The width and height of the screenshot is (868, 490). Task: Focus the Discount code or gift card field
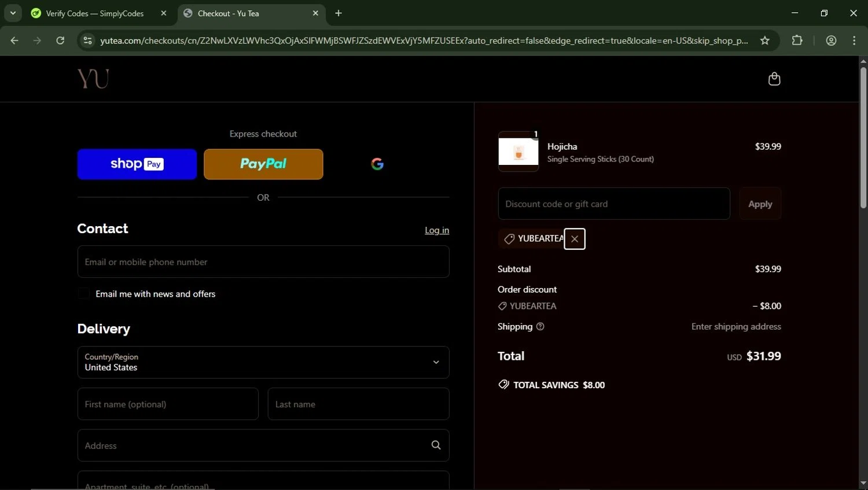(614, 204)
